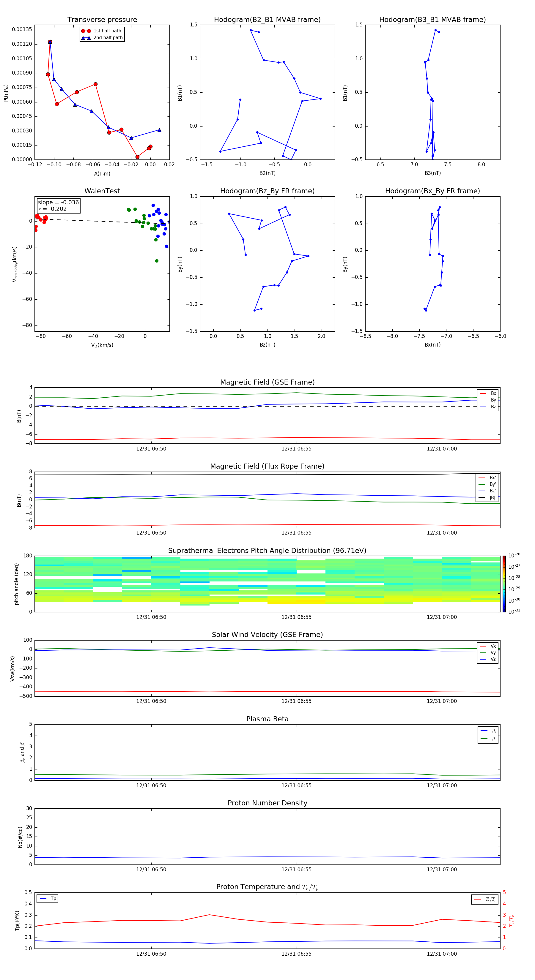Select the By entry in GSE magnetic field legend
The height and width of the screenshot is (980, 535).
[x=488, y=400]
